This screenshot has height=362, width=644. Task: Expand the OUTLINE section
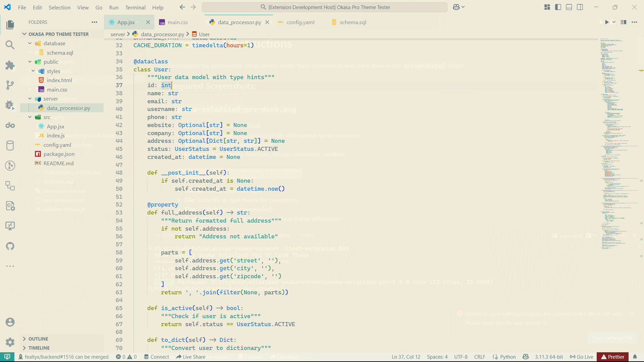tap(38, 339)
